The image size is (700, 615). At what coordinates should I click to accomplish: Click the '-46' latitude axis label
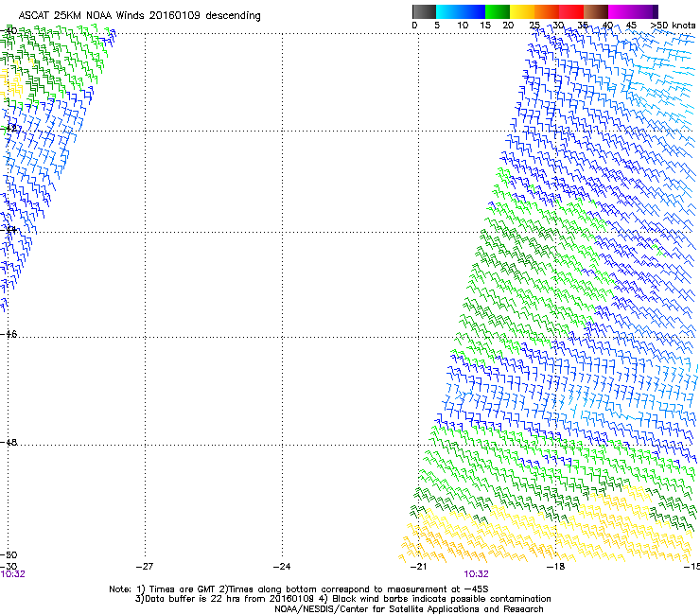tap(9, 334)
